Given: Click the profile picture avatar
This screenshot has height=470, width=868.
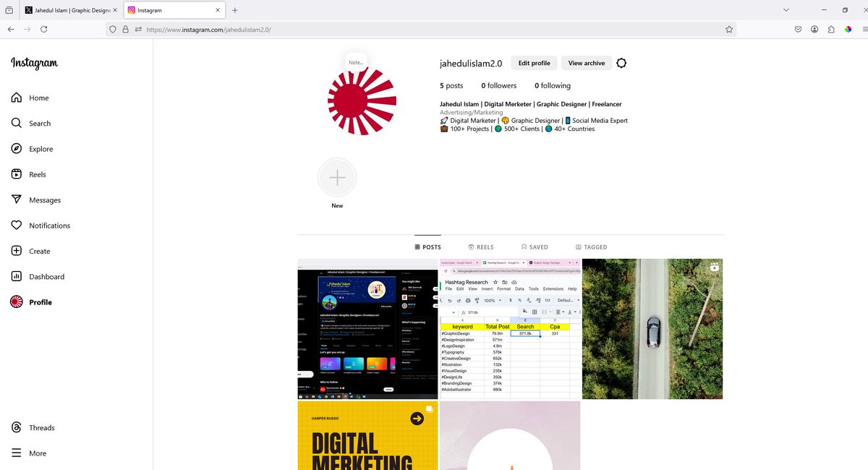Looking at the screenshot, I should [x=362, y=102].
